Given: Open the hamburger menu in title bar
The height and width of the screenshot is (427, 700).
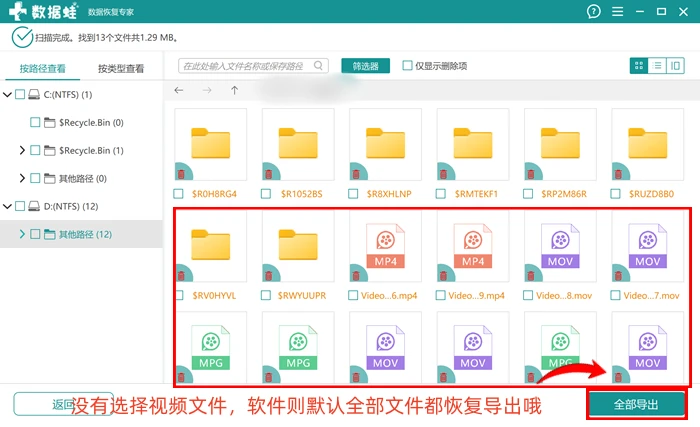Looking at the screenshot, I should 617,12.
